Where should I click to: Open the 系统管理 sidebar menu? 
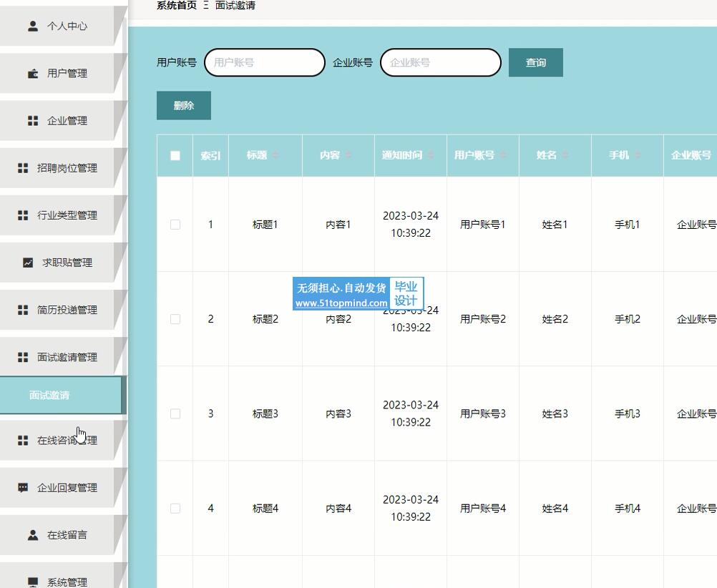tap(67, 582)
